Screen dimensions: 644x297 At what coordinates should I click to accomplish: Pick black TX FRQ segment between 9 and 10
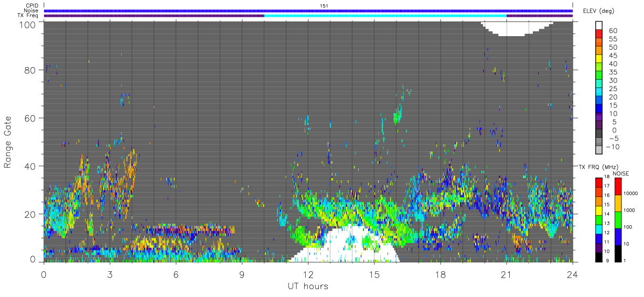coord(598,257)
